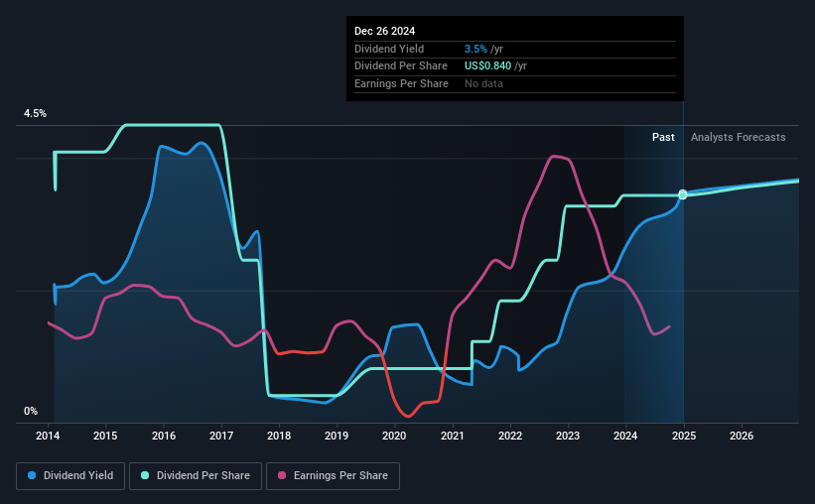The height and width of the screenshot is (504, 815).
Task: Click the 4.5% y-axis label
Action: (x=35, y=113)
